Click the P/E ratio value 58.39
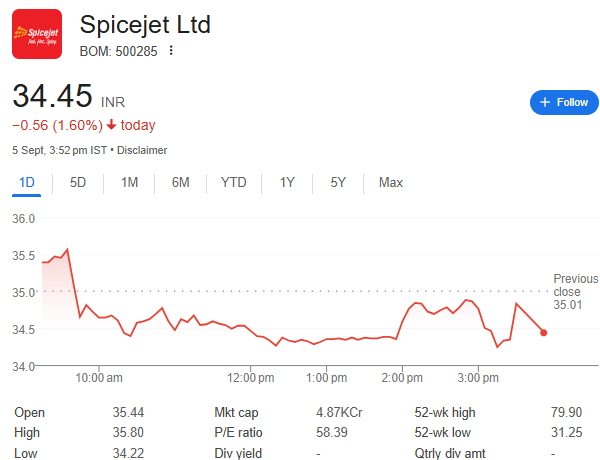 click(x=332, y=432)
